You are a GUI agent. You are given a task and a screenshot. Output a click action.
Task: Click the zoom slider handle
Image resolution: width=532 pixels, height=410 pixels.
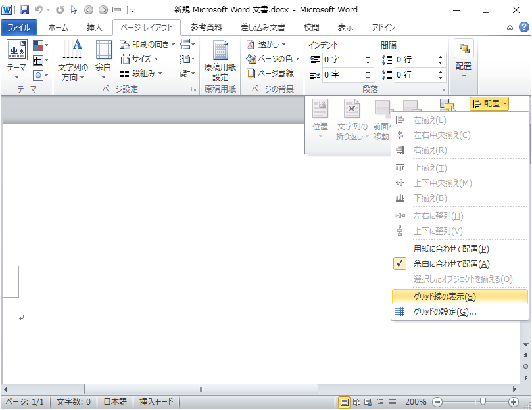tap(483, 402)
